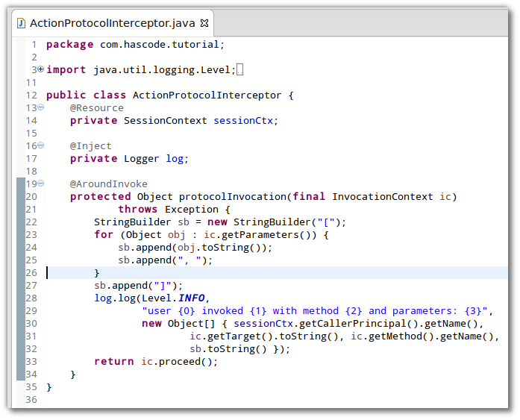Image resolution: width=520 pixels, height=420 pixels.
Task: Click the sessionCtx field name on line 14
Action: pyautogui.click(x=245, y=120)
